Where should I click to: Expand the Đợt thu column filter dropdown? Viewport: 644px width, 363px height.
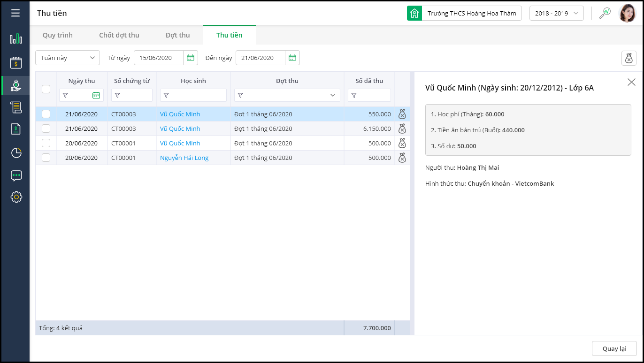point(333,95)
